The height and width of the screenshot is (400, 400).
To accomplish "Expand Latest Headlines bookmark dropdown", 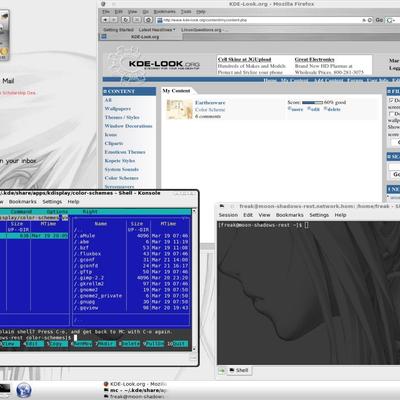I will coord(157,30).
